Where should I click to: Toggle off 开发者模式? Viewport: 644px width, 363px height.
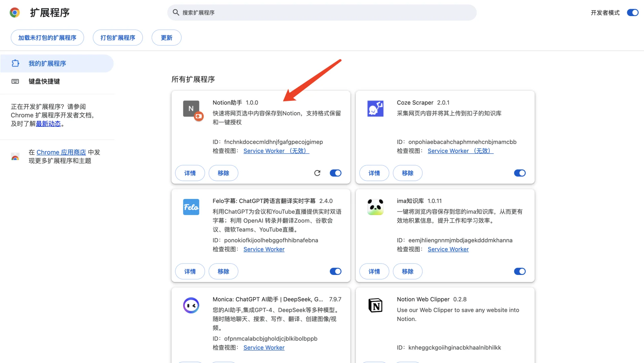(x=633, y=12)
